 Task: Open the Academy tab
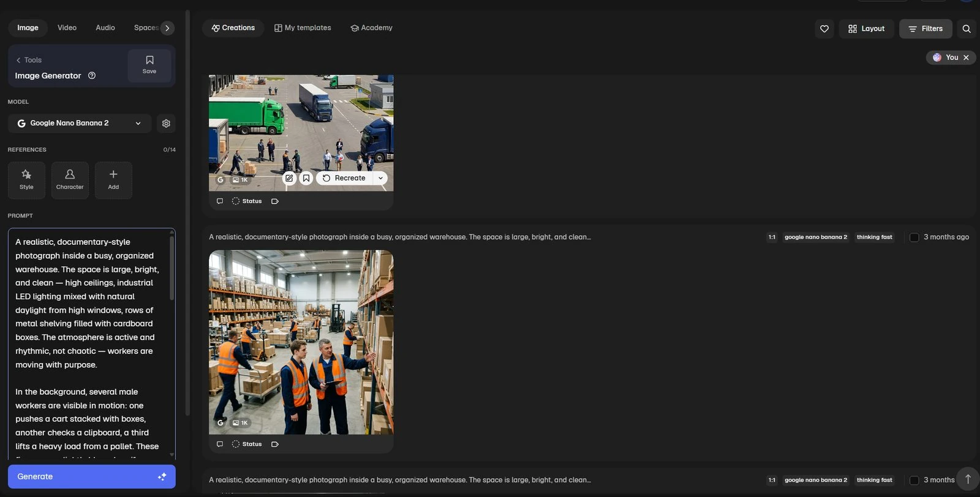pos(371,28)
